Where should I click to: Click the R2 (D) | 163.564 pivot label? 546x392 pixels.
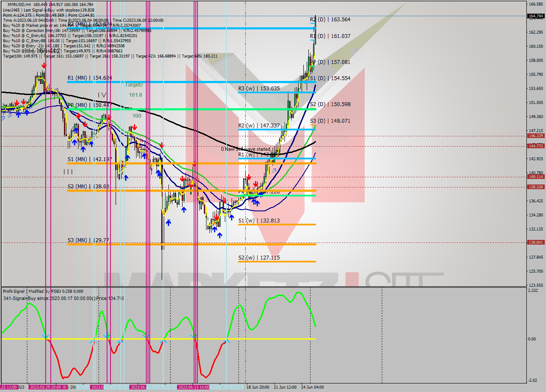pos(330,20)
